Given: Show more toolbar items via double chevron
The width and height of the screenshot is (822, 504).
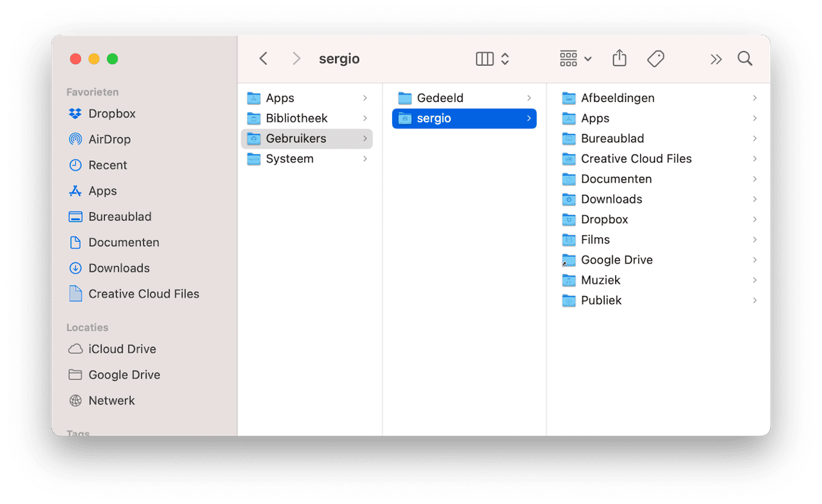Looking at the screenshot, I should (716, 59).
